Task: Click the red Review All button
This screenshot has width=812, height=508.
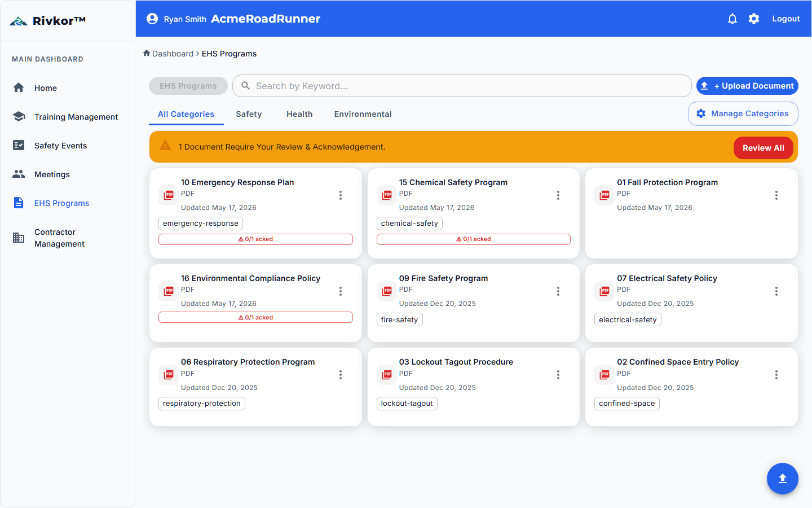Action: coord(764,148)
